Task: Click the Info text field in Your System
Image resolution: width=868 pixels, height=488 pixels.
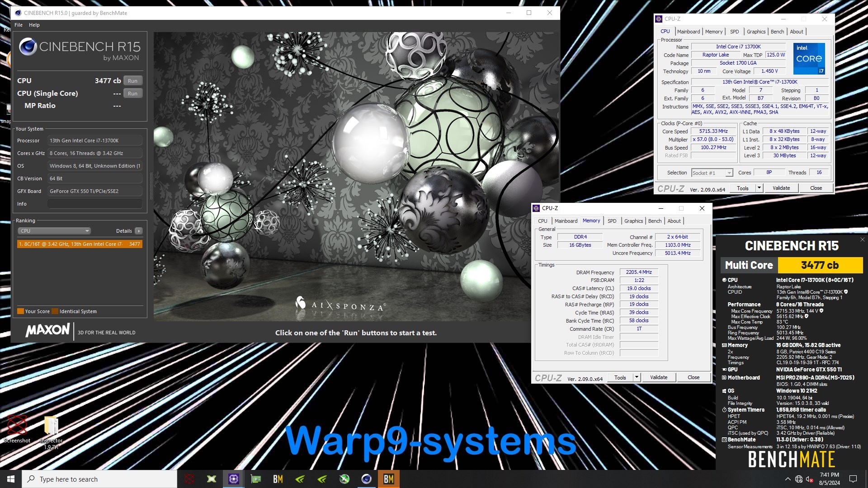Action: (95, 204)
